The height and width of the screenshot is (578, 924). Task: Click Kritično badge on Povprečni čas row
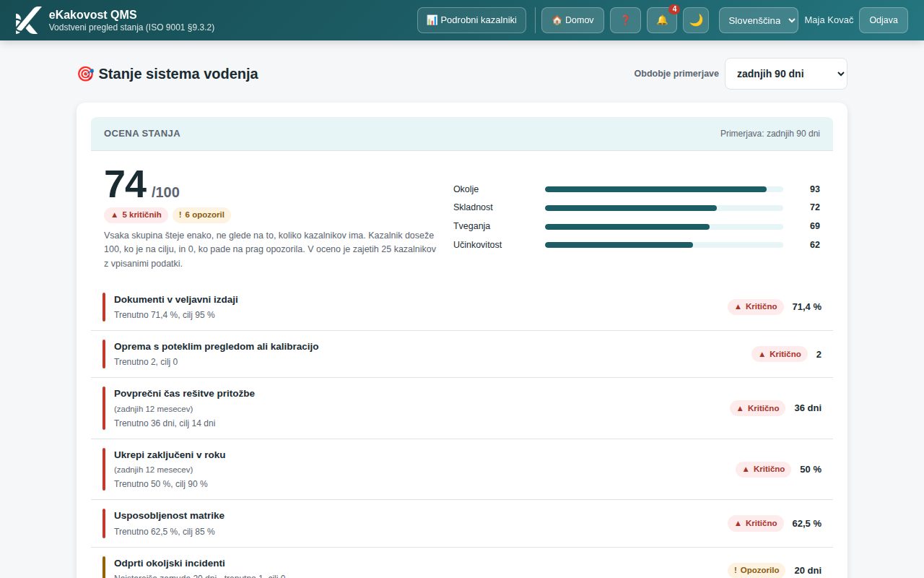(758, 408)
